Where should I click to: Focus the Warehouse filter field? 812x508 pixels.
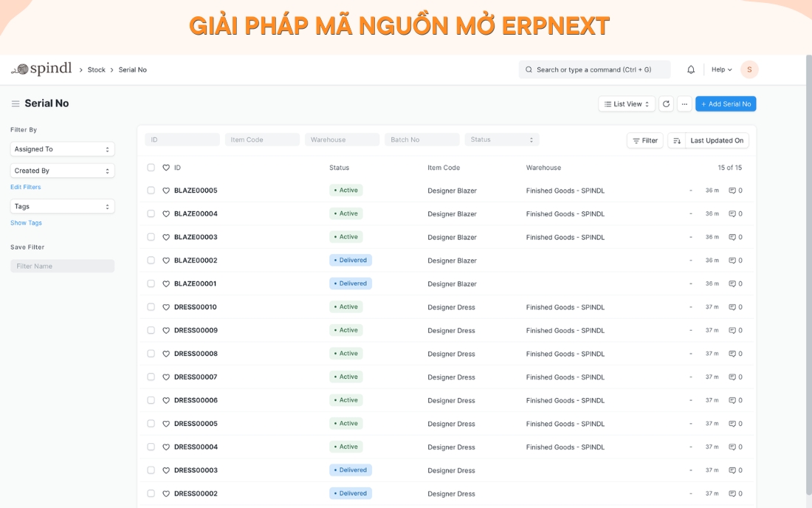point(342,140)
